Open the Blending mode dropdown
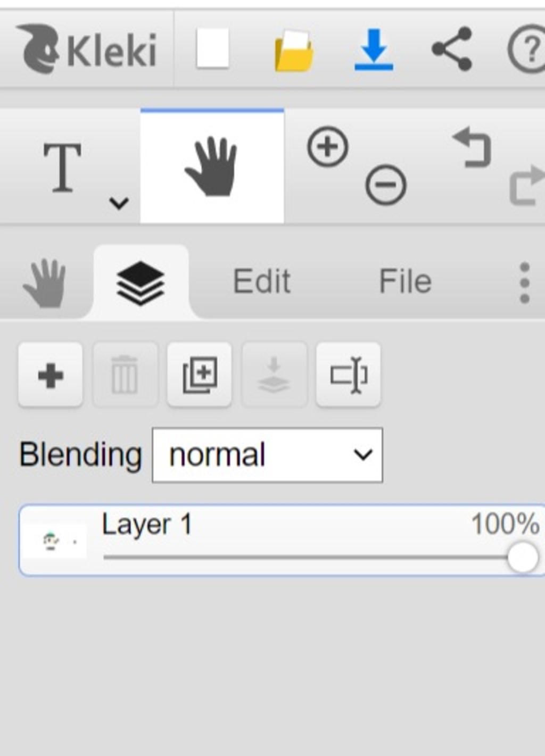The height and width of the screenshot is (756, 545). click(267, 455)
